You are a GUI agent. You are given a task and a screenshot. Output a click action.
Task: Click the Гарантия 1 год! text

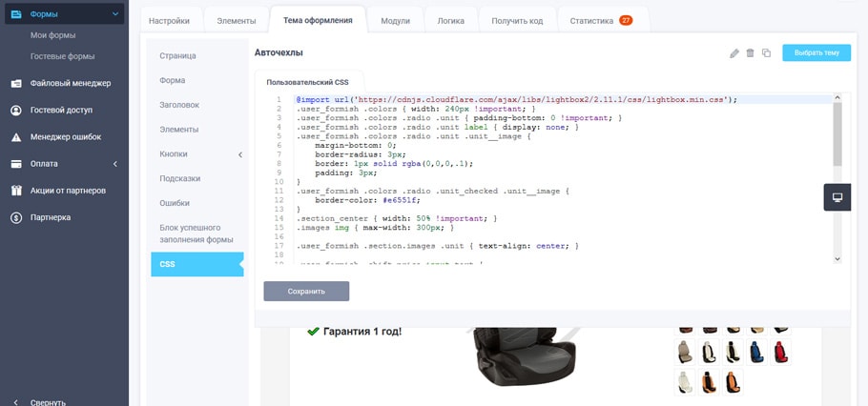pos(362,332)
